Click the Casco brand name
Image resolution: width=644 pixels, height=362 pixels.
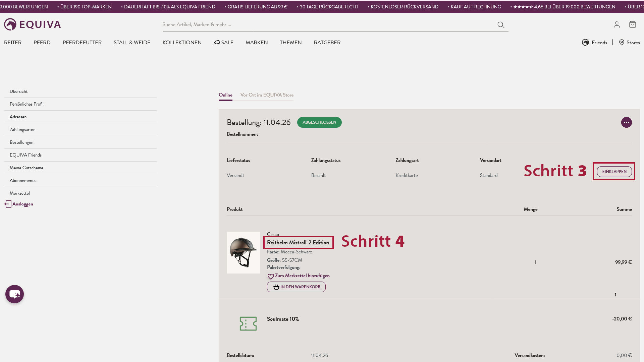coord(273,234)
